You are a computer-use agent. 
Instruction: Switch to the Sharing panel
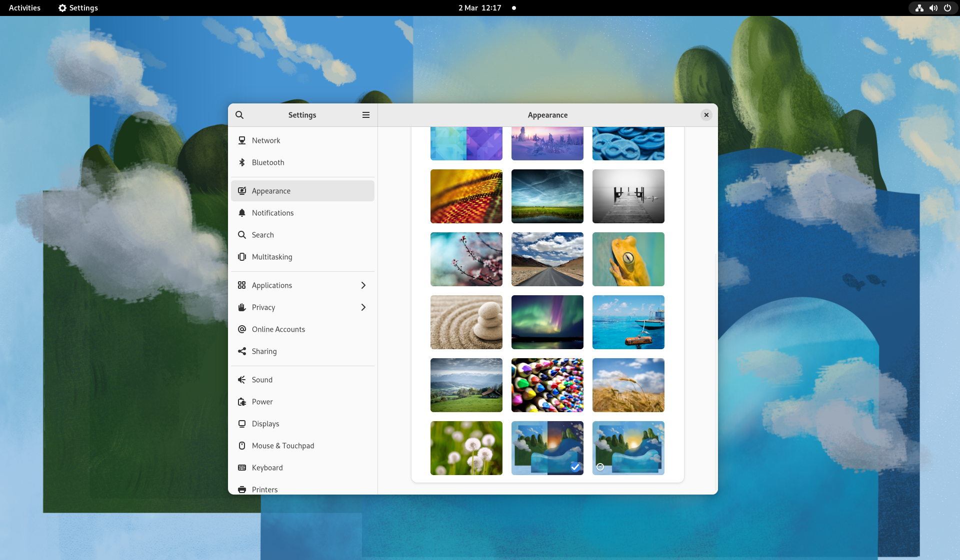click(302, 351)
